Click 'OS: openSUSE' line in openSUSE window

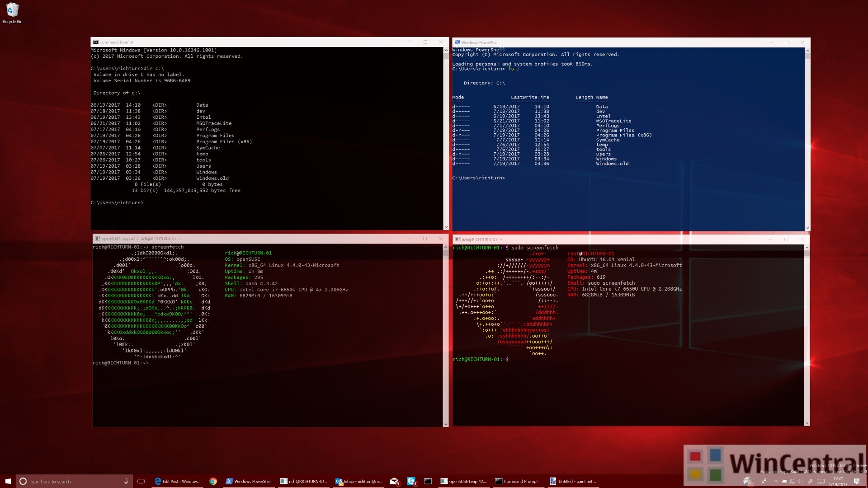click(x=242, y=259)
